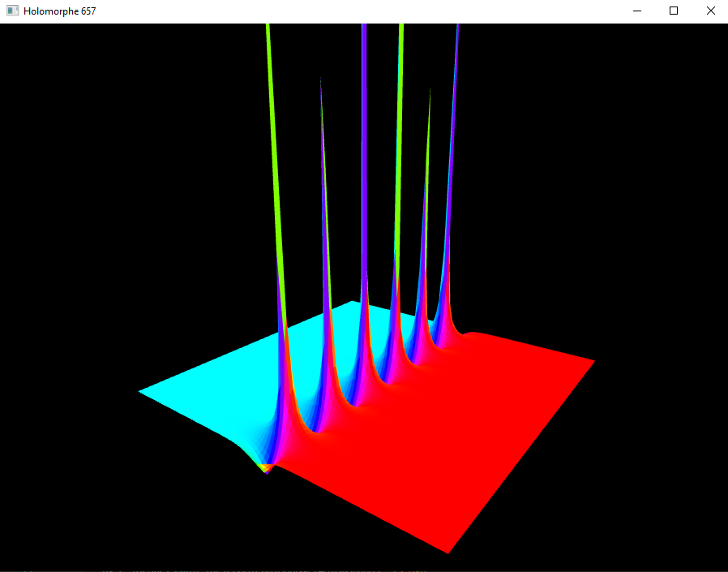Minimize the Holomorphe 657 window

pos(636,11)
